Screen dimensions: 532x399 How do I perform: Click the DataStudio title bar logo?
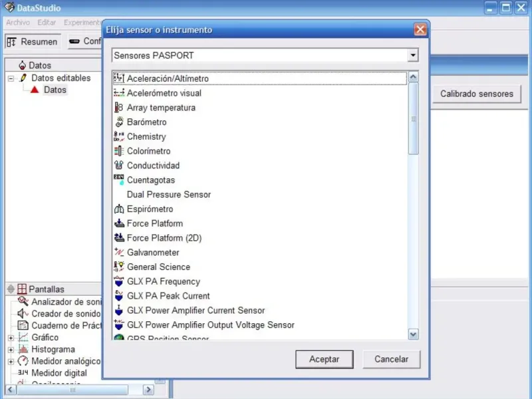click(9, 7)
